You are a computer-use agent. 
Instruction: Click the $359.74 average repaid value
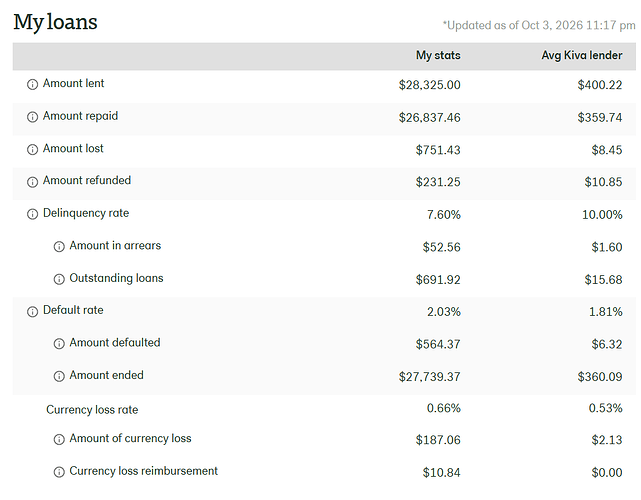[600, 118]
